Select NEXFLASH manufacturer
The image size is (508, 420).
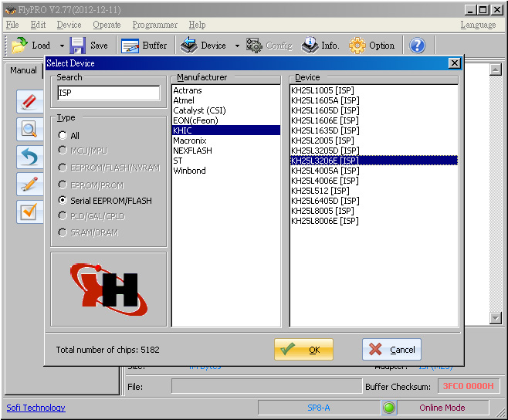[226, 151]
